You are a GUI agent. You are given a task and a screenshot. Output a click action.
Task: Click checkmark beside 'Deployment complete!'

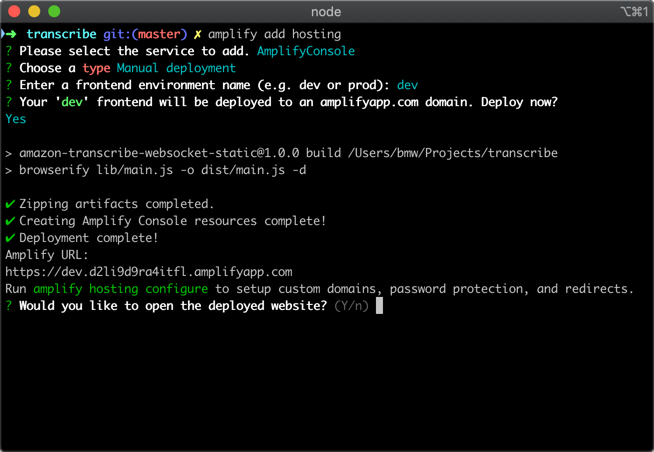point(10,238)
